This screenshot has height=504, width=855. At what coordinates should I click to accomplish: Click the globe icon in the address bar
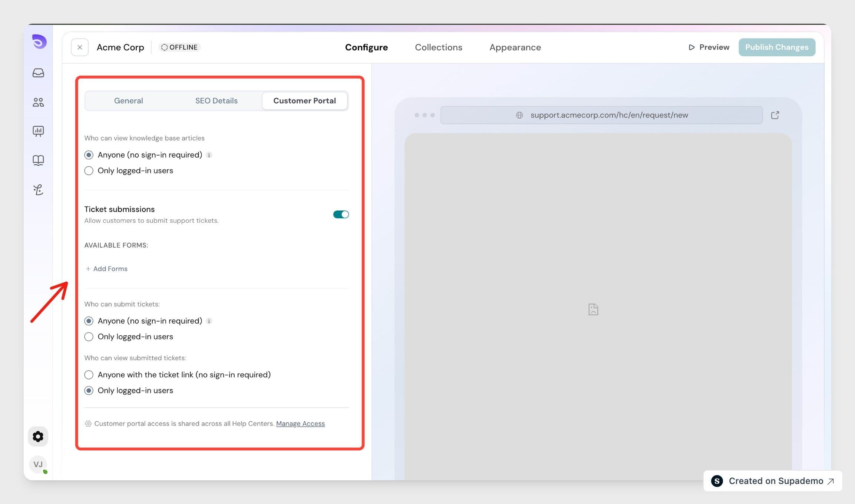[x=519, y=115]
